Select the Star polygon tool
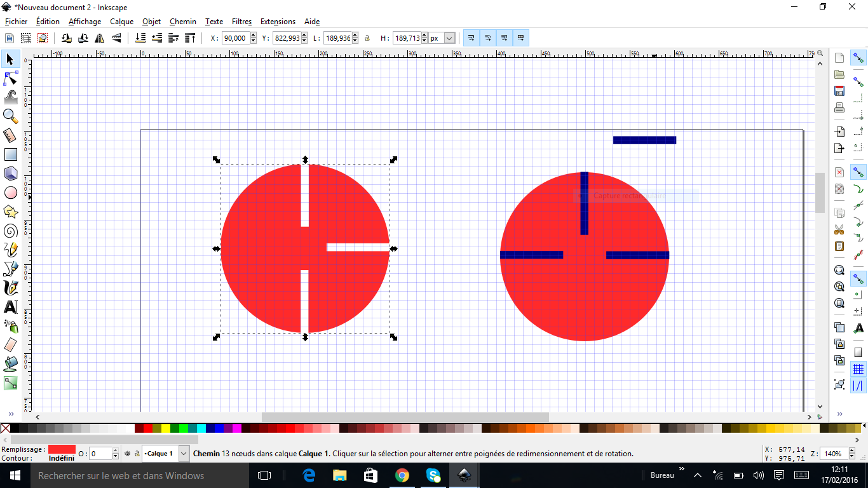 pos(10,212)
